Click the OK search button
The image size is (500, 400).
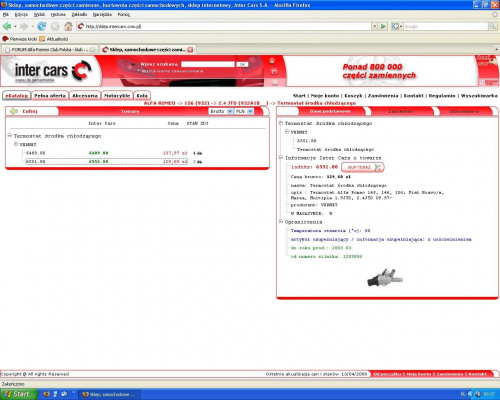tap(242, 64)
